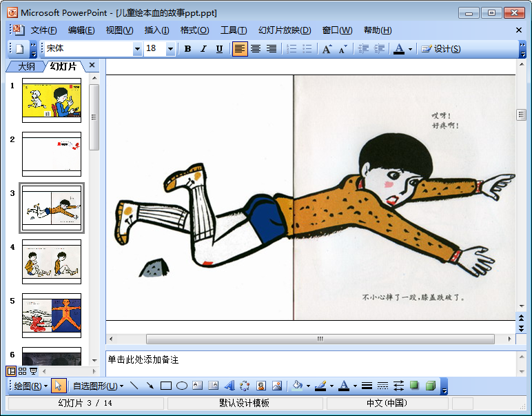
Task: Select slide 2 thumbnail
Action: click(52, 154)
